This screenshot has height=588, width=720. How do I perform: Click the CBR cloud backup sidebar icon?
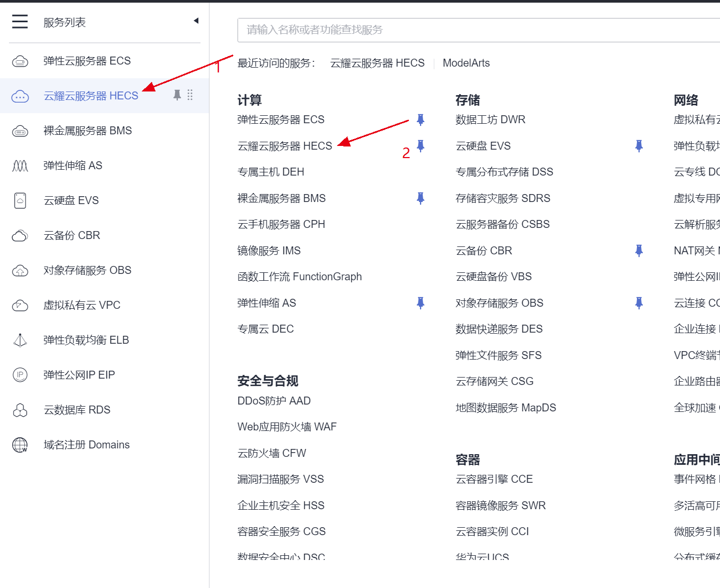[20, 236]
